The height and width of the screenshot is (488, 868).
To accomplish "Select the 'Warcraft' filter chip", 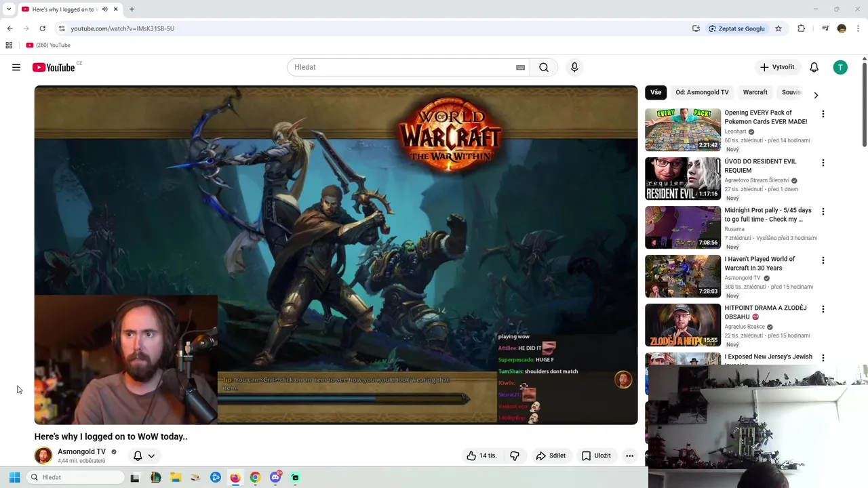I will (x=755, y=92).
